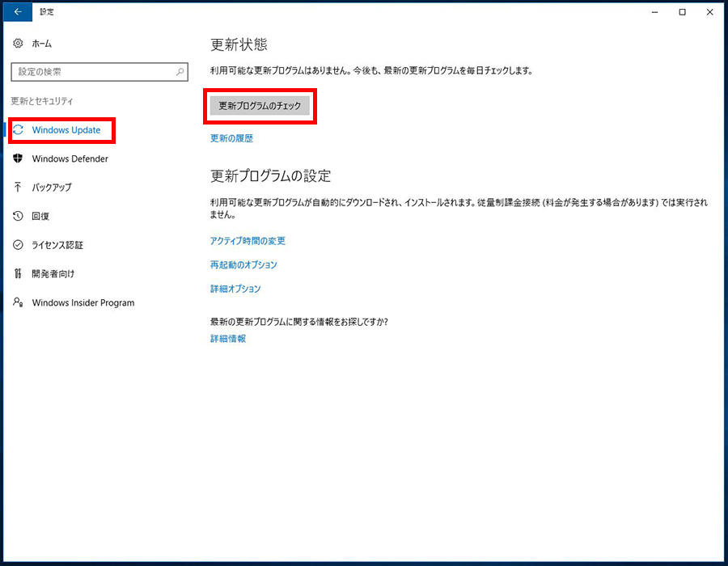Image resolution: width=728 pixels, height=566 pixels.
Task: Open ライセンス認証 section
Action: point(57,245)
